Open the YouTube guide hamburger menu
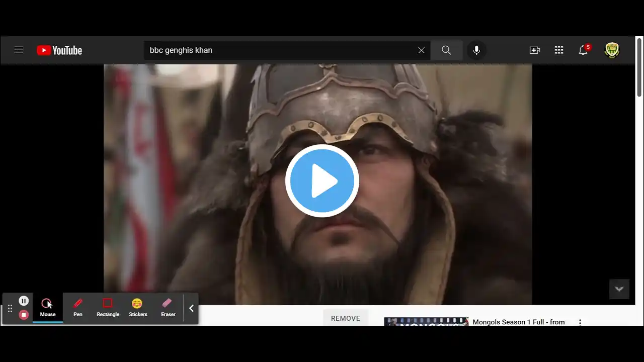 (19, 50)
